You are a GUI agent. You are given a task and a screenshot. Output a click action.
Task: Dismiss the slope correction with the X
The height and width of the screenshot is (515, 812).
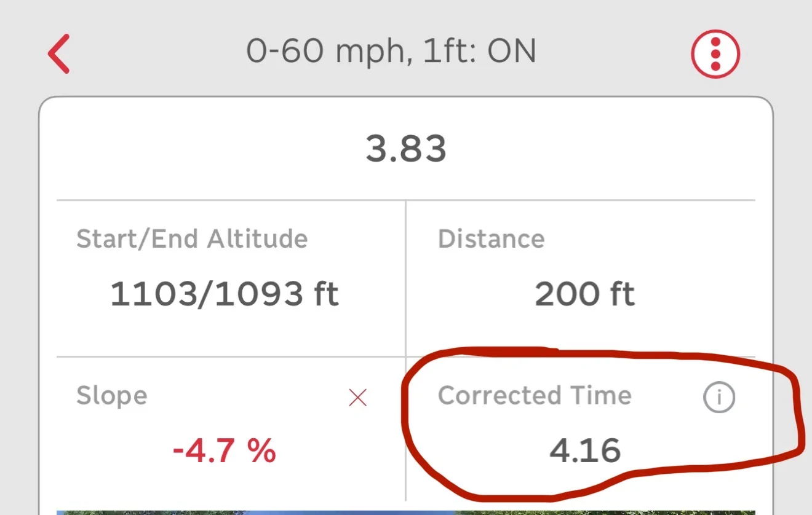(357, 398)
